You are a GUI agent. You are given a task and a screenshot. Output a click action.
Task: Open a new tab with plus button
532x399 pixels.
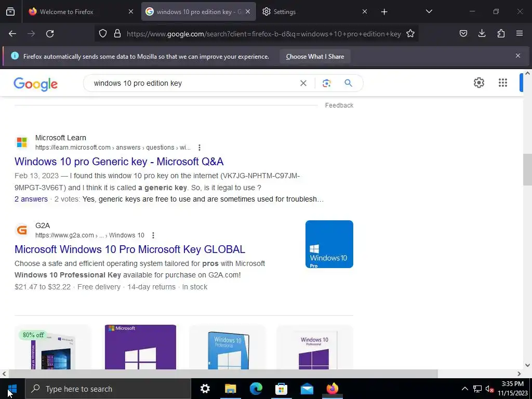pyautogui.click(x=384, y=12)
